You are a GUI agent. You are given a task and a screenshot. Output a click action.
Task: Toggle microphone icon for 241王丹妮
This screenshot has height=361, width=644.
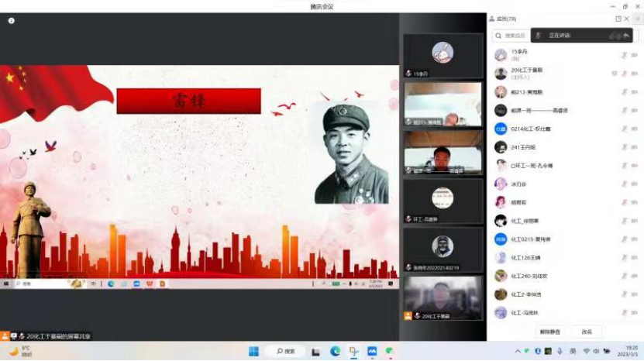click(x=624, y=147)
